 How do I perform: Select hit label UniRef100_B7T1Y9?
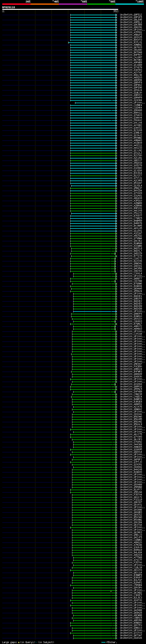coord(131,256)
